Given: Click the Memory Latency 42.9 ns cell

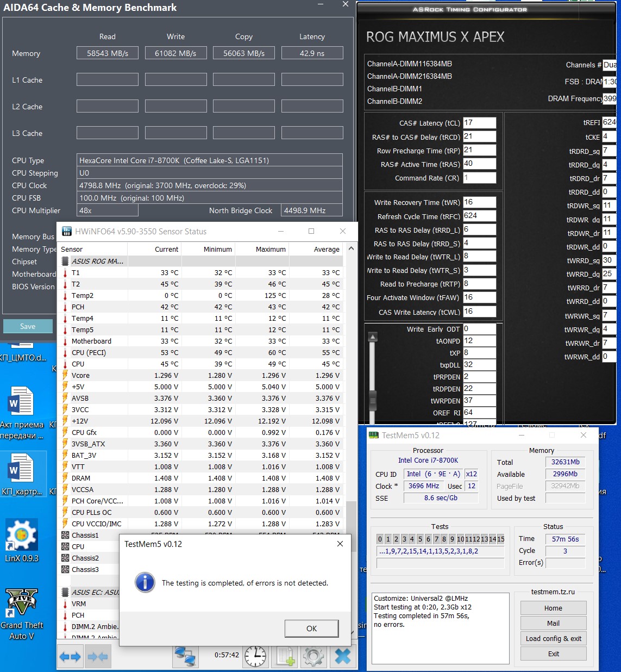Looking at the screenshot, I should point(312,53).
